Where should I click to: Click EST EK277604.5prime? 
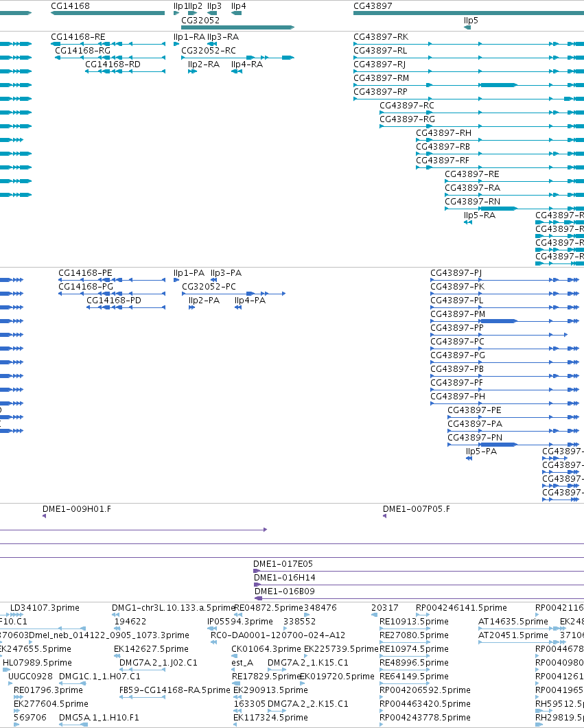[x=51, y=704]
